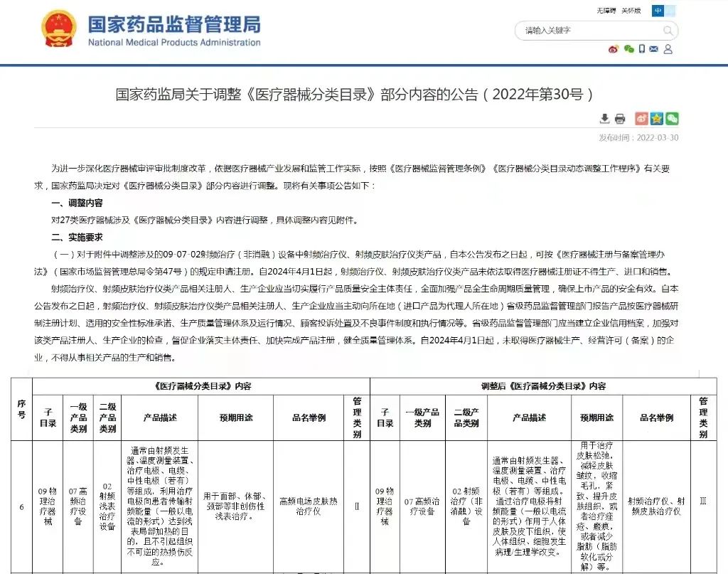The width and height of the screenshot is (728, 574).
Task: Click the 02 射频浅表治疗设备 cell
Action: pos(107,506)
